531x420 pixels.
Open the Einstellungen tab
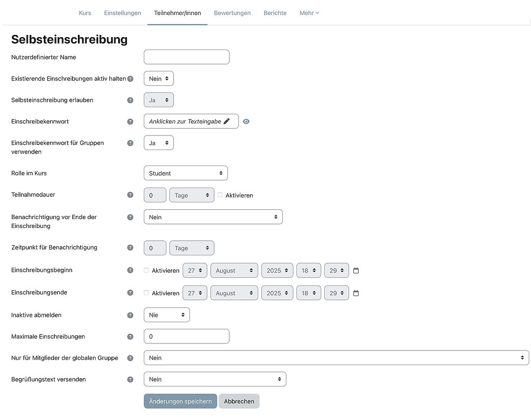coord(123,13)
